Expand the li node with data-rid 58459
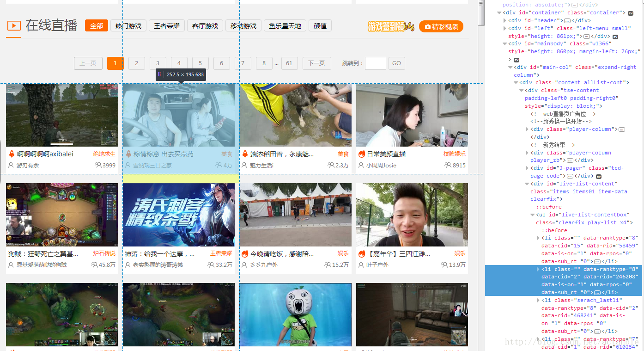This screenshot has width=644, height=351. [x=538, y=238]
